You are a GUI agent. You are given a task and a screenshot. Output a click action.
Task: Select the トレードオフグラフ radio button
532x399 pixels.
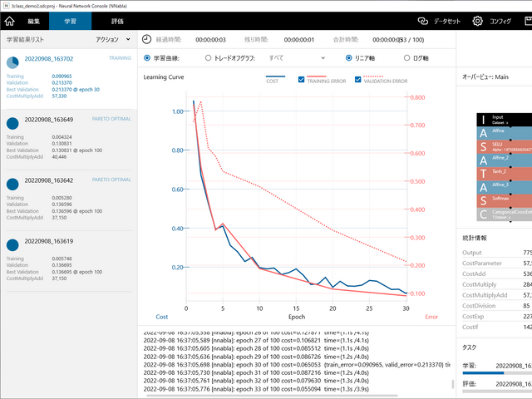tap(208, 58)
